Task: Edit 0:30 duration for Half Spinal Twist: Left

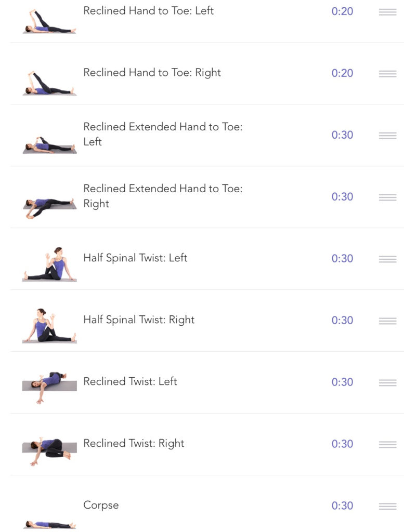Action: click(342, 258)
